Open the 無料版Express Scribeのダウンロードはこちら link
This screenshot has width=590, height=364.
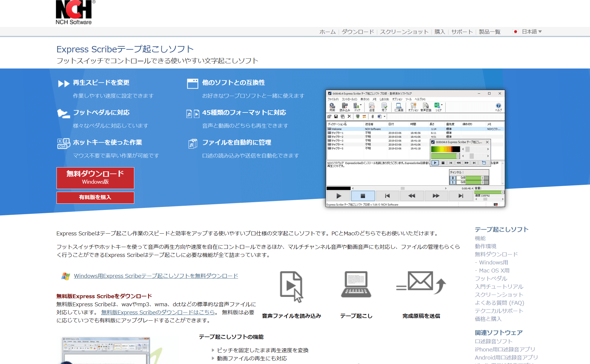pos(158,312)
